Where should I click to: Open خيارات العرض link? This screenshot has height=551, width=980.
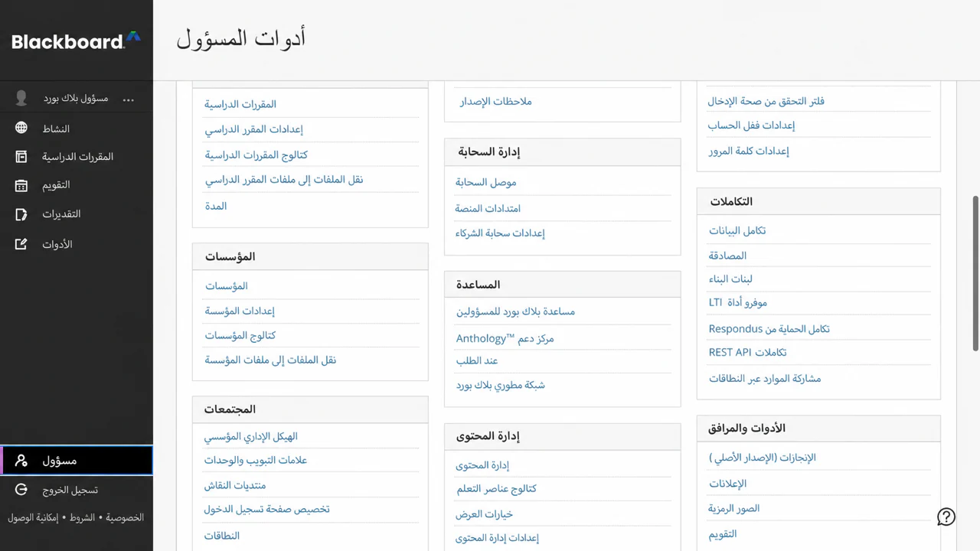click(x=485, y=514)
